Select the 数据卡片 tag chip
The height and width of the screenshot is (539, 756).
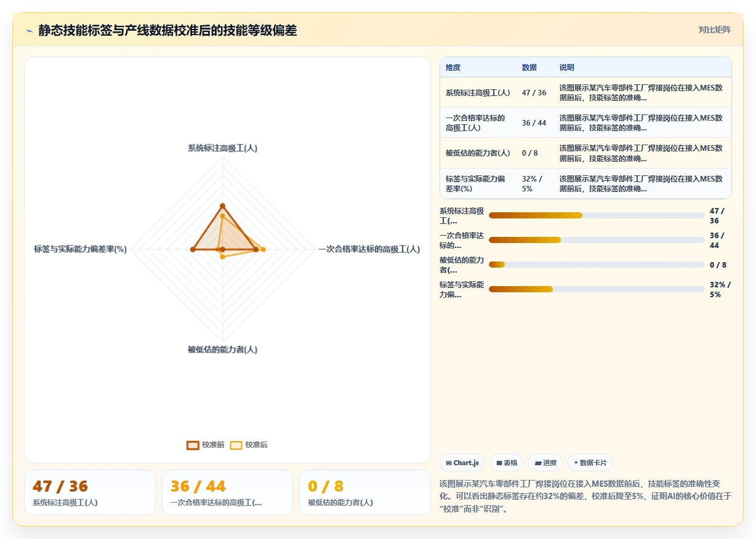point(590,463)
